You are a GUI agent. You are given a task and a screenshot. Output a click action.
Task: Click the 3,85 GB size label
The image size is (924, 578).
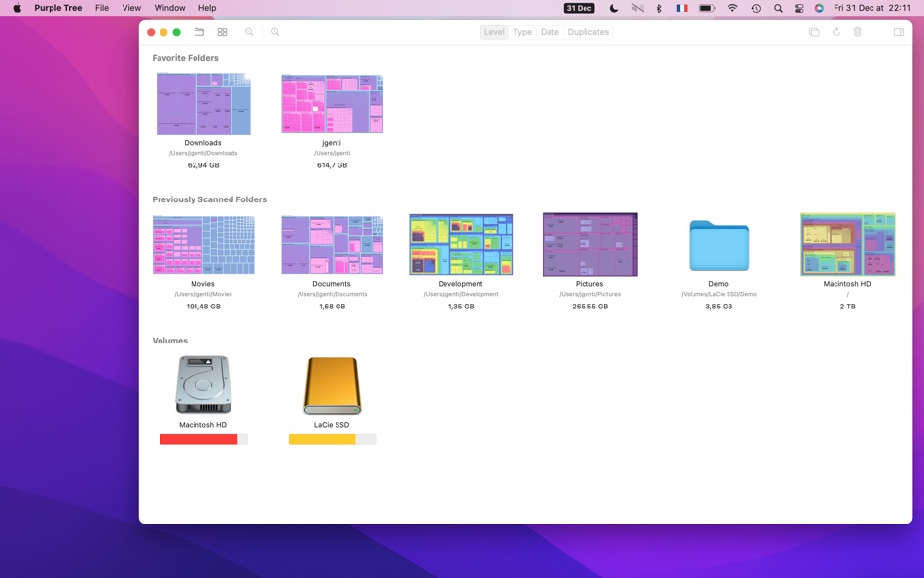pyautogui.click(x=719, y=307)
